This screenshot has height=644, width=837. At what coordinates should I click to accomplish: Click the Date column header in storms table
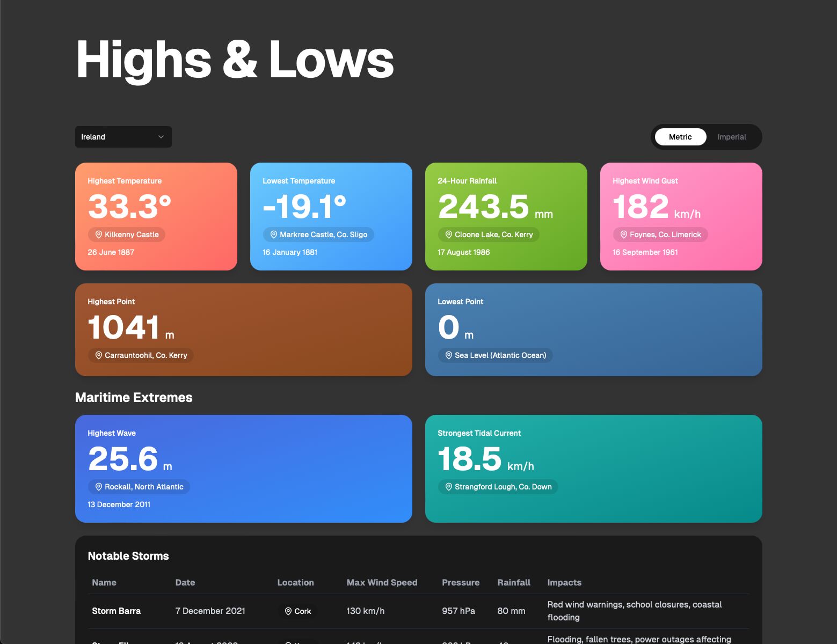(185, 582)
